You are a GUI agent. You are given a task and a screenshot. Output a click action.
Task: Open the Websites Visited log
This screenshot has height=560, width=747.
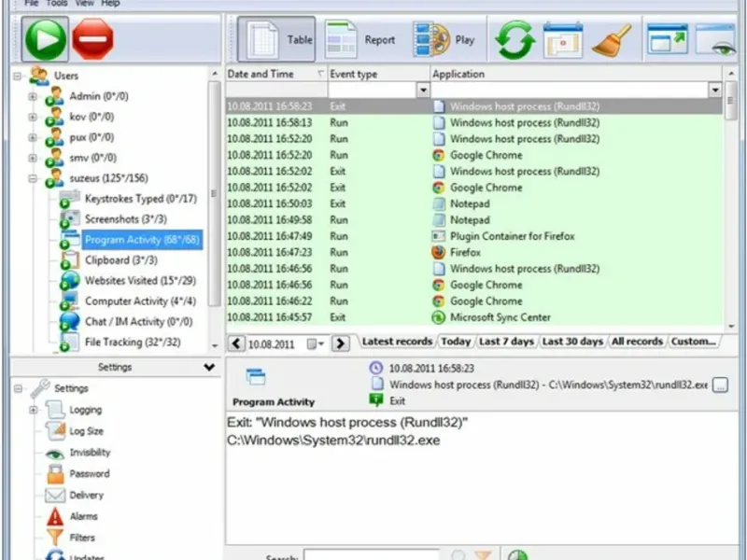coord(140,281)
